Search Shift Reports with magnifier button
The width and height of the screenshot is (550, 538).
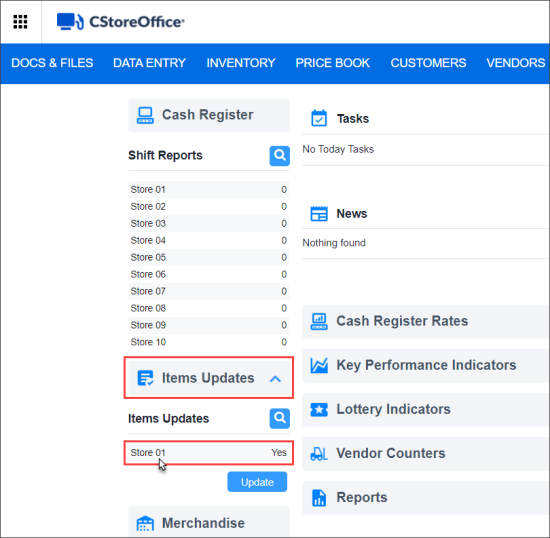coord(280,155)
